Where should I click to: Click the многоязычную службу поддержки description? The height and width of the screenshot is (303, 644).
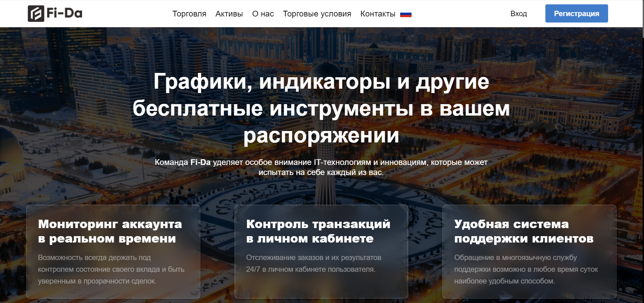tap(526, 269)
